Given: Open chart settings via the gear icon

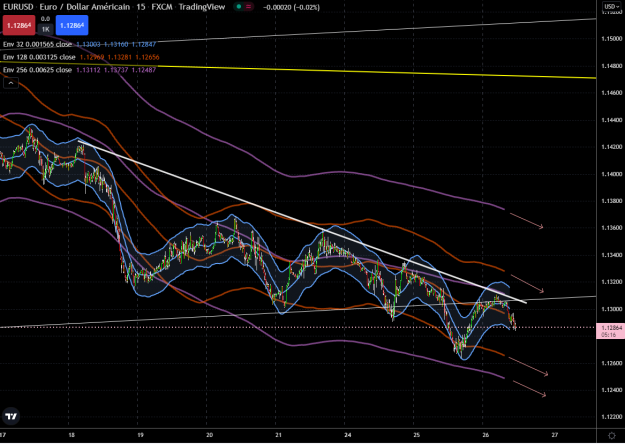Looking at the screenshot, I should coord(611,435).
